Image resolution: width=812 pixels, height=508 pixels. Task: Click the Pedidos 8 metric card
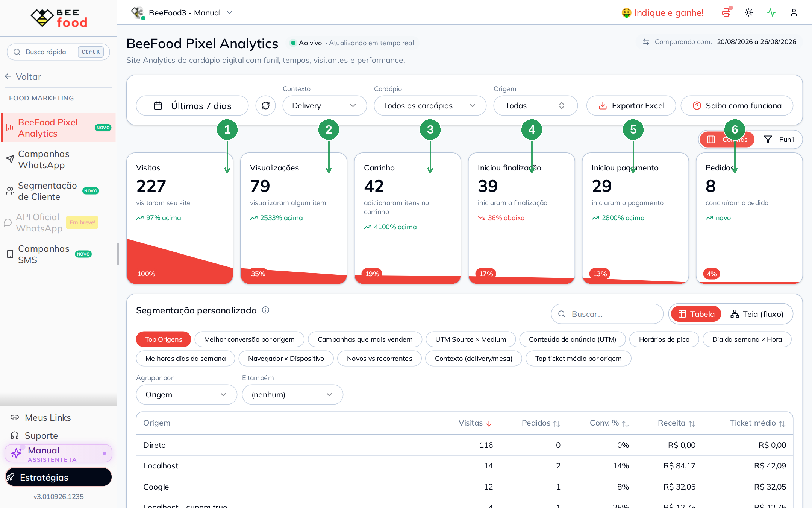click(750, 218)
